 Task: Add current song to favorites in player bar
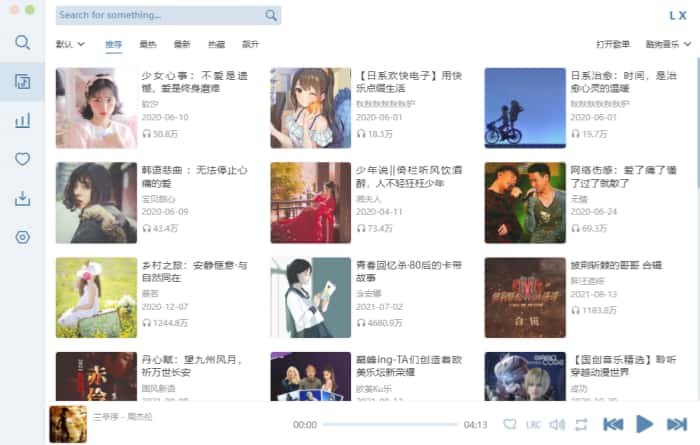point(509,424)
